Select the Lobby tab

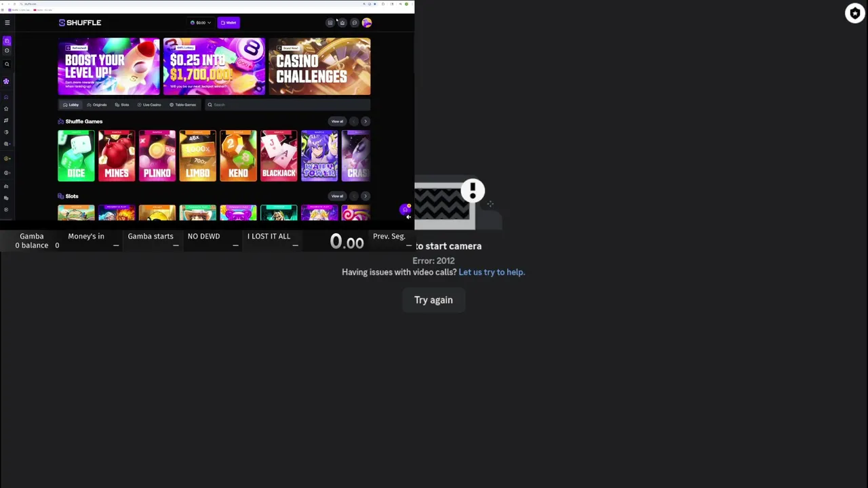(x=71, y=104)
